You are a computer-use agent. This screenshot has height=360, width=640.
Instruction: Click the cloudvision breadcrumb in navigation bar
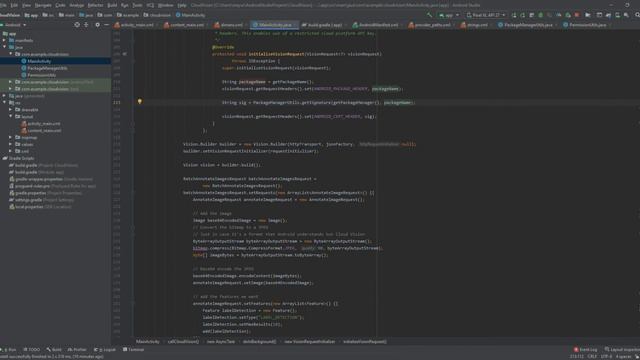pos(158,15)
